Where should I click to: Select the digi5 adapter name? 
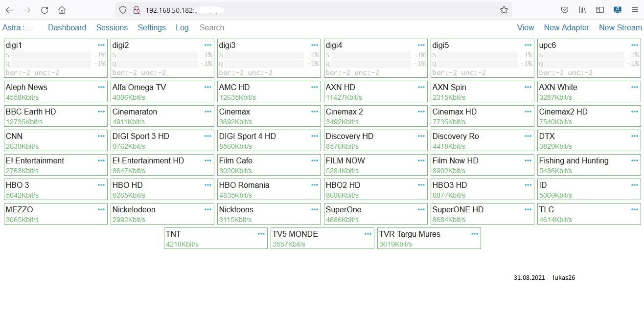point(441,45)
